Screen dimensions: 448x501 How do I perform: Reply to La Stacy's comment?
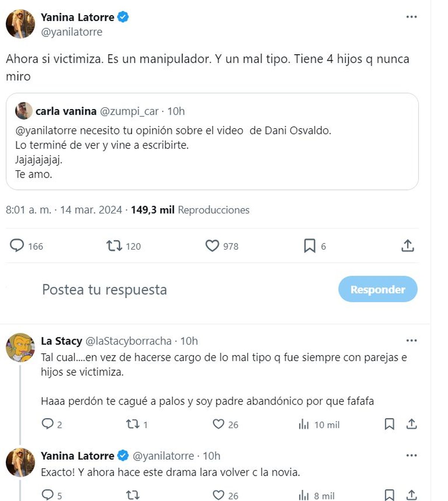(47, 424)
